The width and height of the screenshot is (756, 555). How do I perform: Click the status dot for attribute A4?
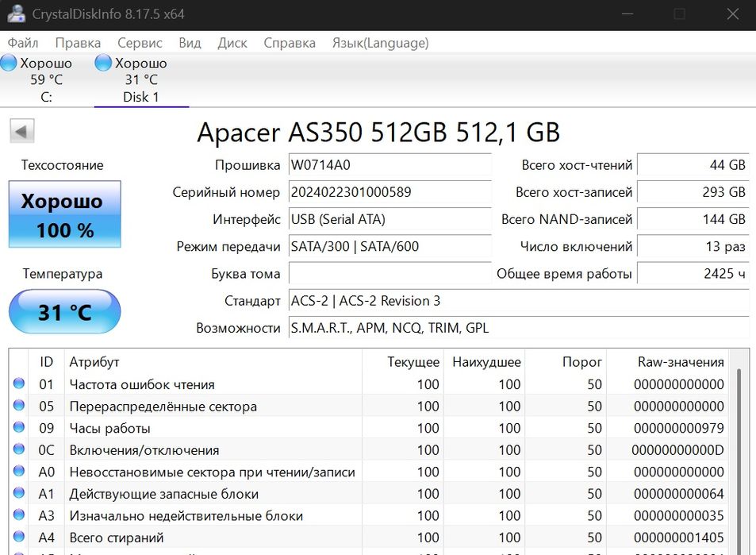click(19, 536)
